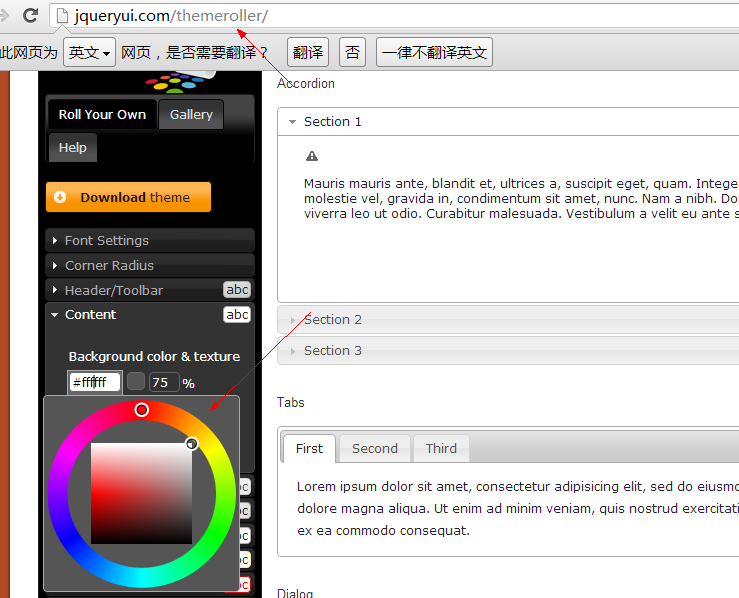The image size is (739, 598).
Task: Expand the Header/Toolbar section
Action: click(150, 290)
